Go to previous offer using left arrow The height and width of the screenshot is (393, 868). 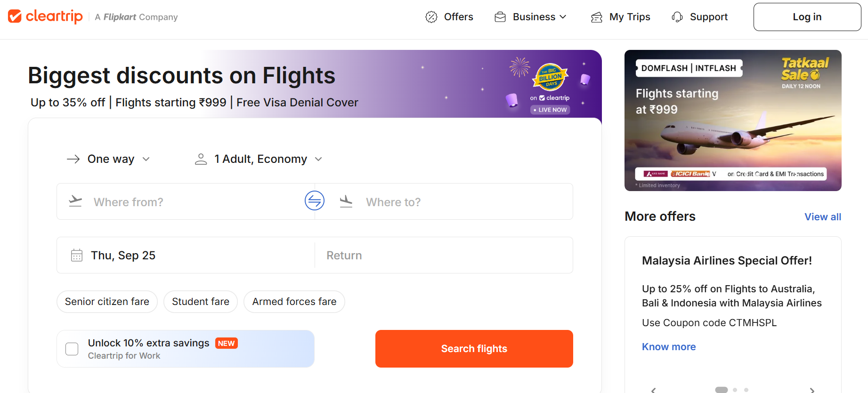coord(654,390)
